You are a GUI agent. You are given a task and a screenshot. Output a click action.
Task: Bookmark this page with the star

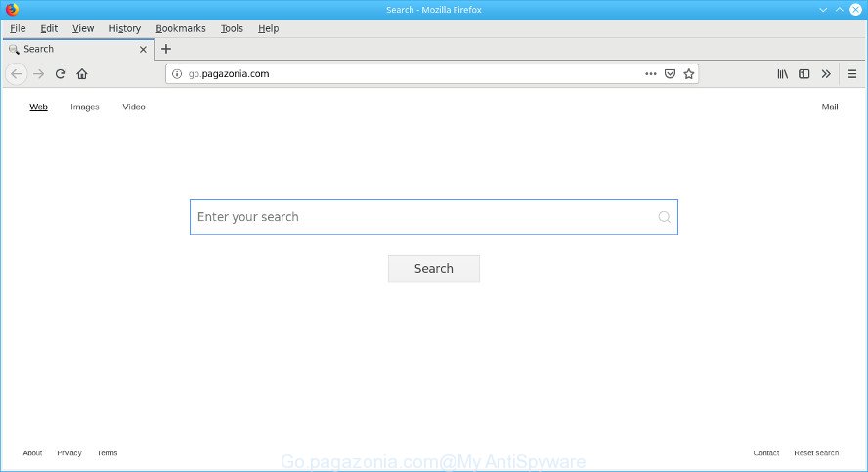(689, 74)
